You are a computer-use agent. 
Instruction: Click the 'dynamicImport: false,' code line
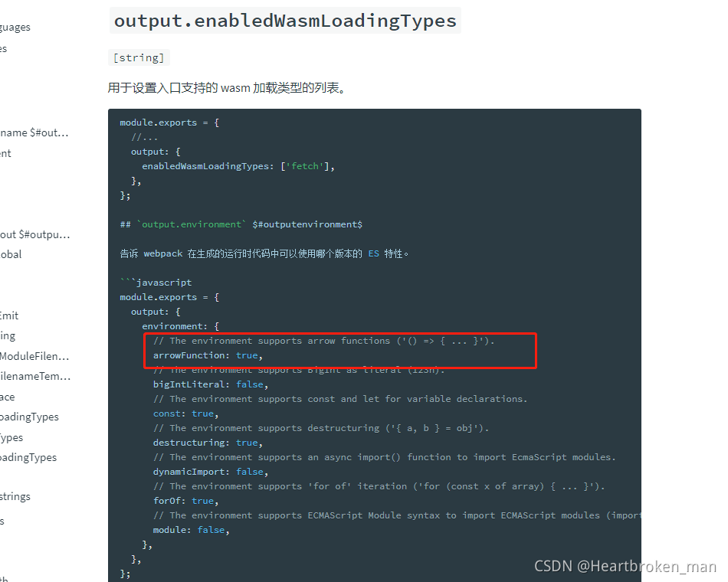click(211, 472)
